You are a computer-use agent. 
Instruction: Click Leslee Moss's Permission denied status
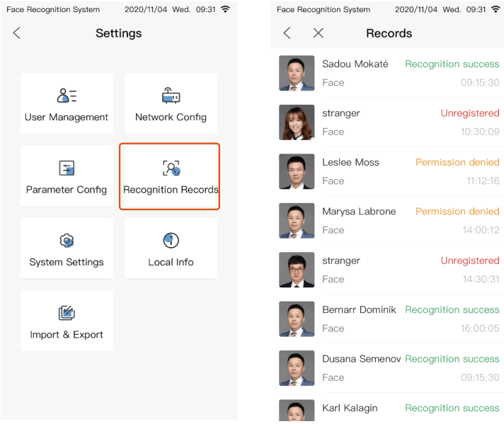click(457, 162)
